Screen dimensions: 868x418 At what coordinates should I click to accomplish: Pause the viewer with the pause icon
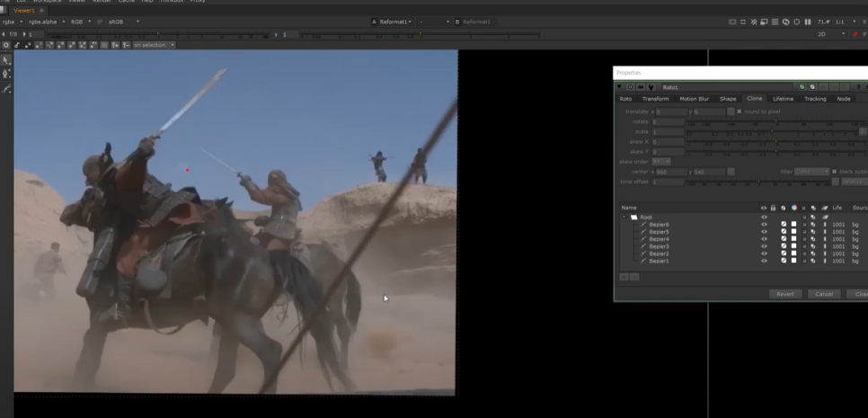tap(808, 22)
